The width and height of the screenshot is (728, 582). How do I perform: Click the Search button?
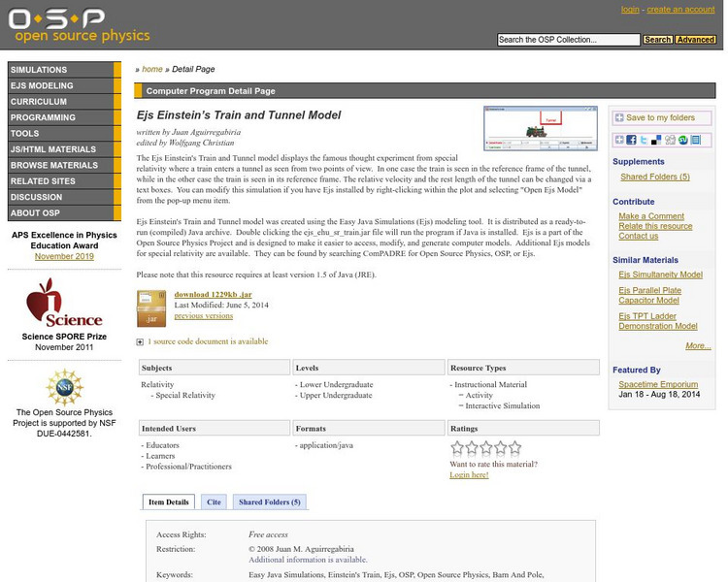pos(657,40)
